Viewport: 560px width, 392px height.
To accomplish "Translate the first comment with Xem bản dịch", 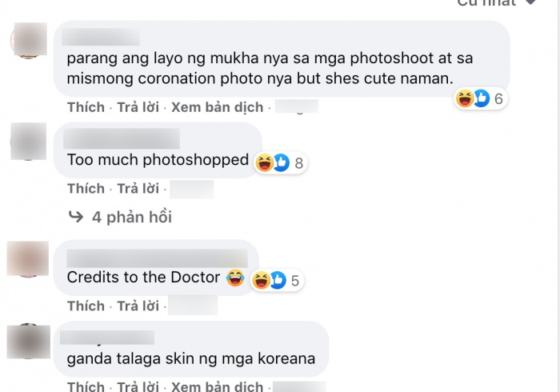I will [x=217, y=107].
